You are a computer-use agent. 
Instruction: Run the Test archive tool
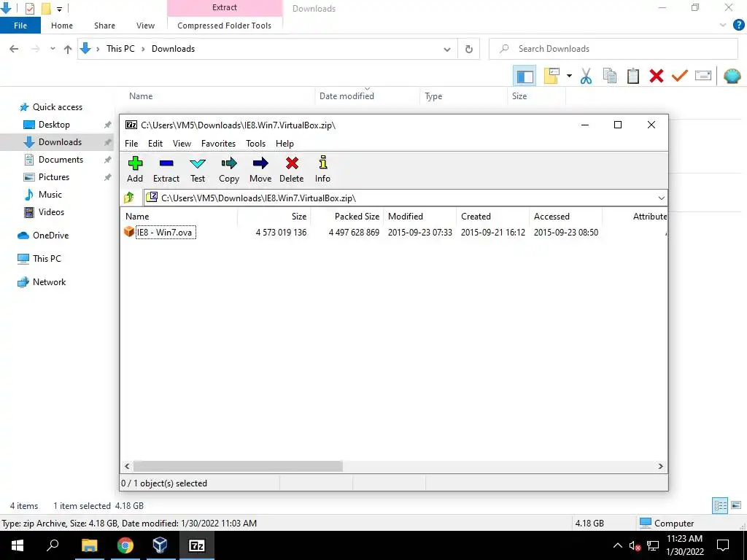tap(197, 169)
